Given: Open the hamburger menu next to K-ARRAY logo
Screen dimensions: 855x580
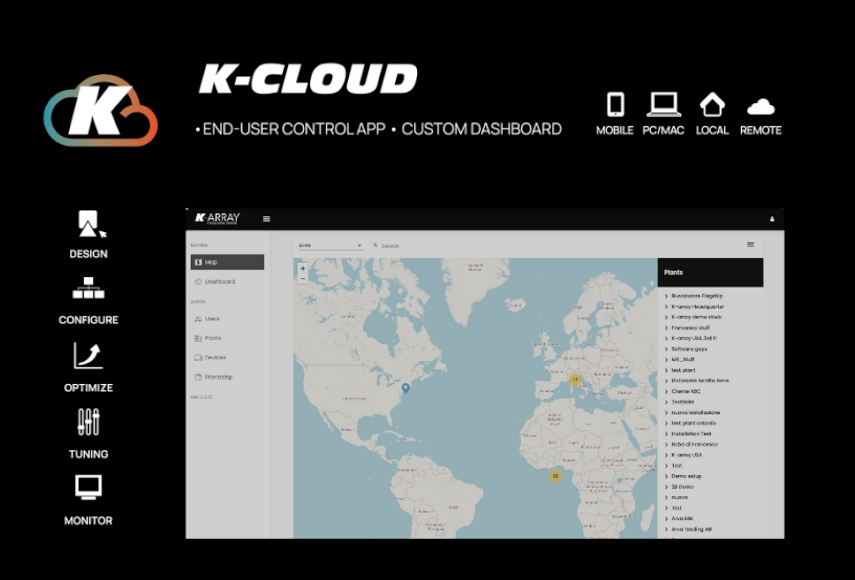Looking at the screenshot, I should [266, 219].
